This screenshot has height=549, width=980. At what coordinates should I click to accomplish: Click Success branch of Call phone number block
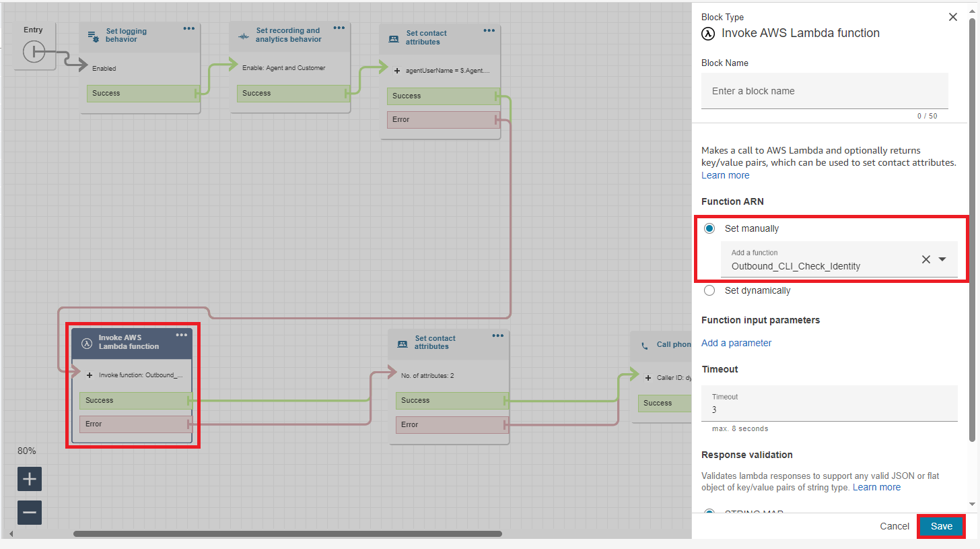click(665, 403)
